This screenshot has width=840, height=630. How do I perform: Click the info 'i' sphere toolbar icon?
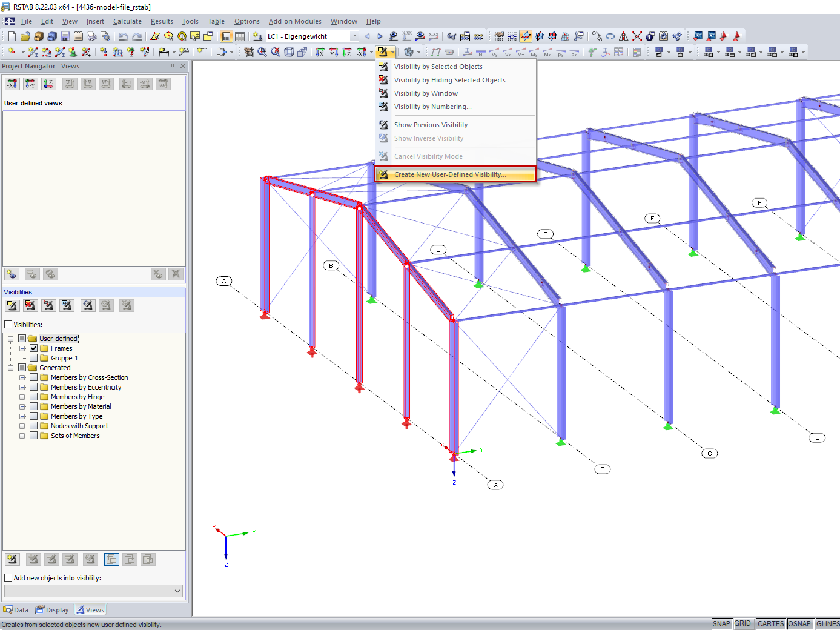[x=650, y=36]
